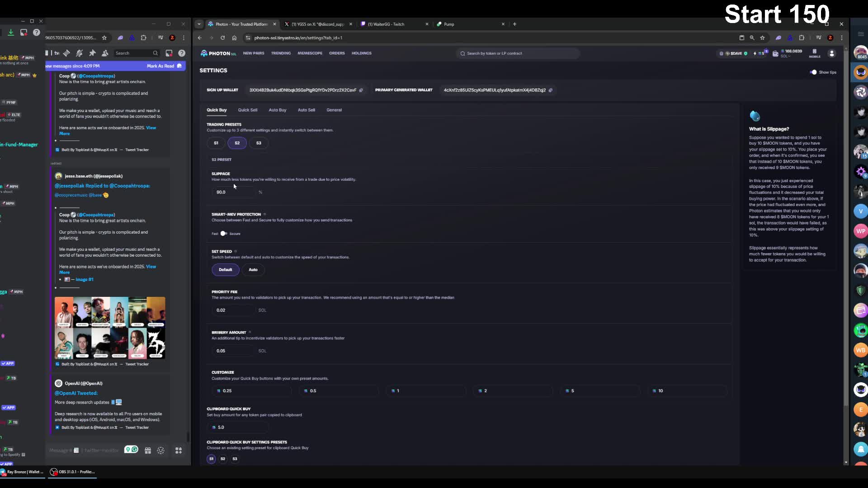Copy the primary generated wallet address
Viewport: 868px width, 488px height.
pos(550,90)
